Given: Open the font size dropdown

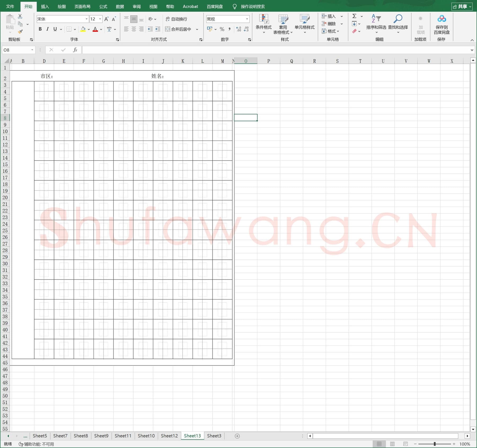Looking at the screenshot, I should (x=100, y=19).
